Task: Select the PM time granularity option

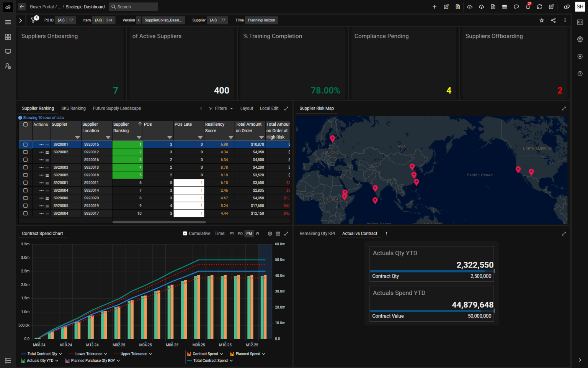Action: pos(249,233)
